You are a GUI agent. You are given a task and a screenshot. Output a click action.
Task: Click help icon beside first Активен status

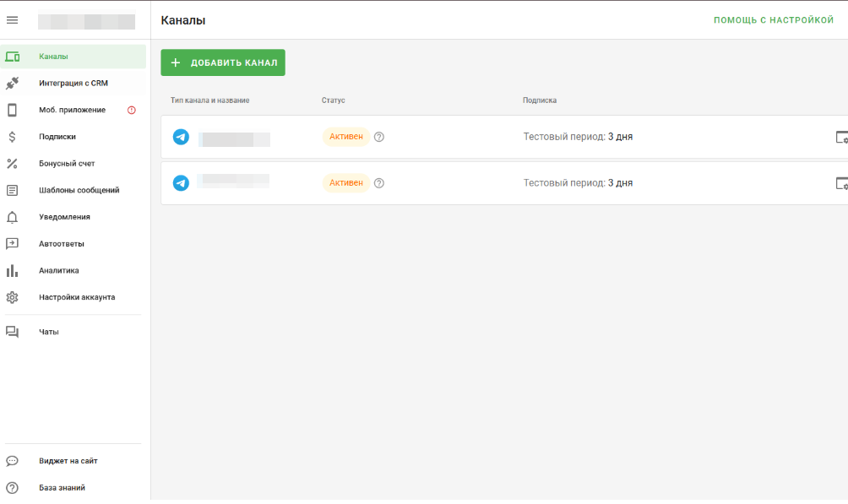(x=379, y=137)
